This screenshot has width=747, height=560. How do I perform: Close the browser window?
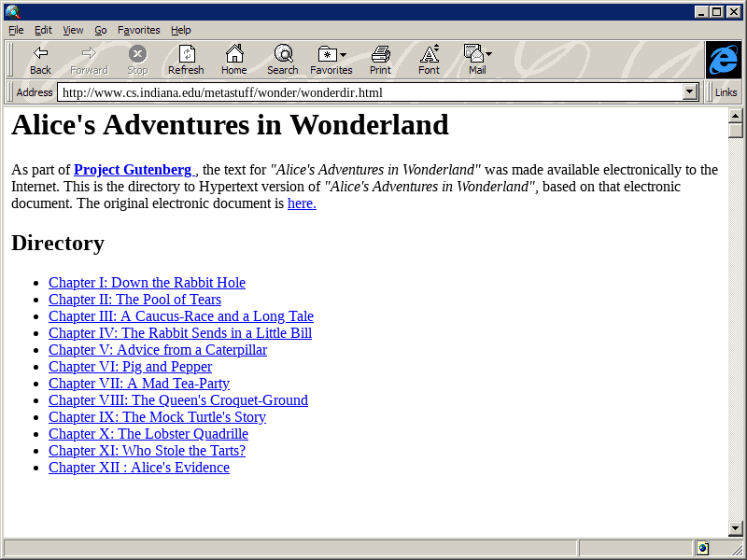pos(734,12)
